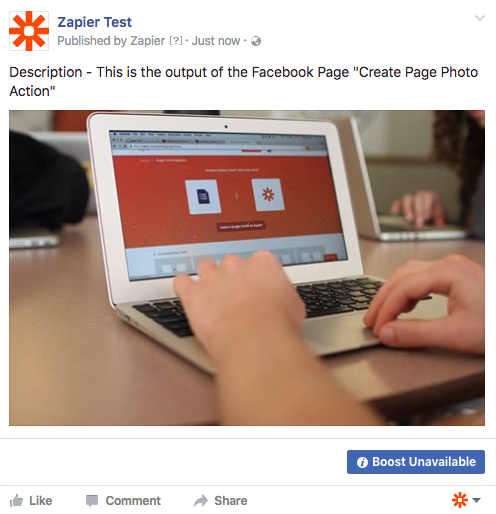Viewport: 496px width, 514px height.
Task: Click the info icon in Boost button
Action: [362, 462]
